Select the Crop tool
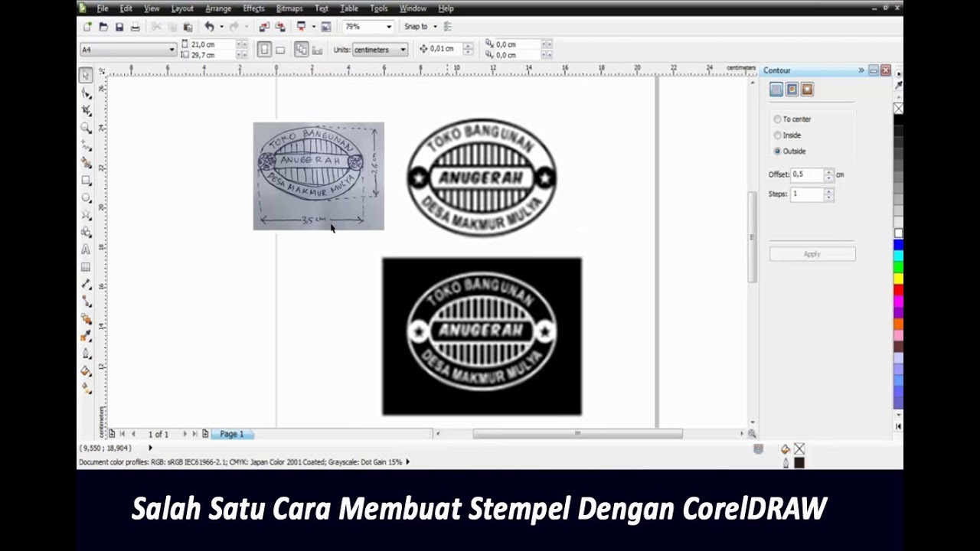980x551 pixels. pos(86,110)
